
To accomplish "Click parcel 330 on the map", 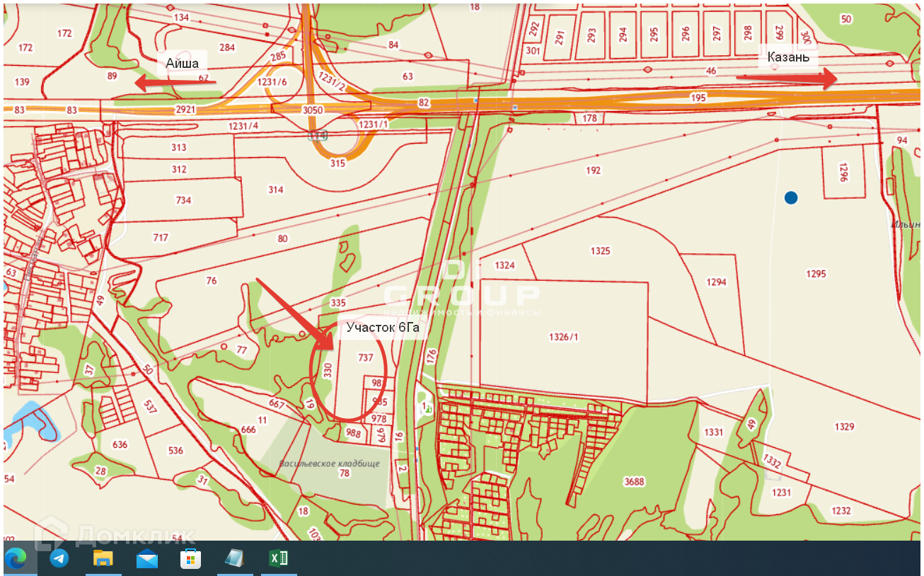I will [x=328, y=370].
